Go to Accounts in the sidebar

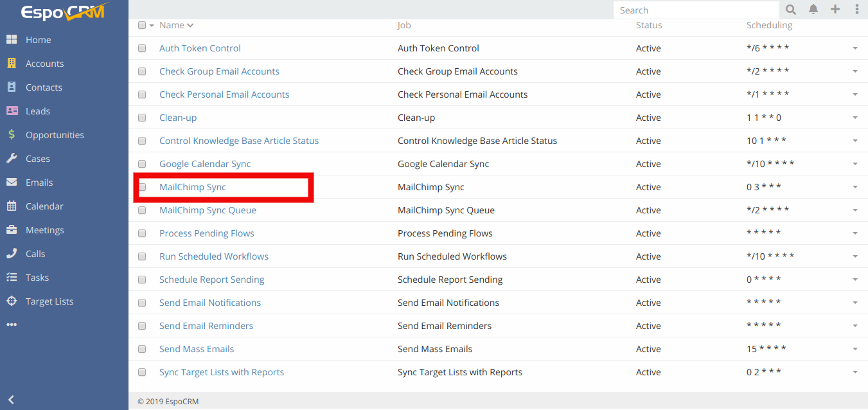coord(44,64)
